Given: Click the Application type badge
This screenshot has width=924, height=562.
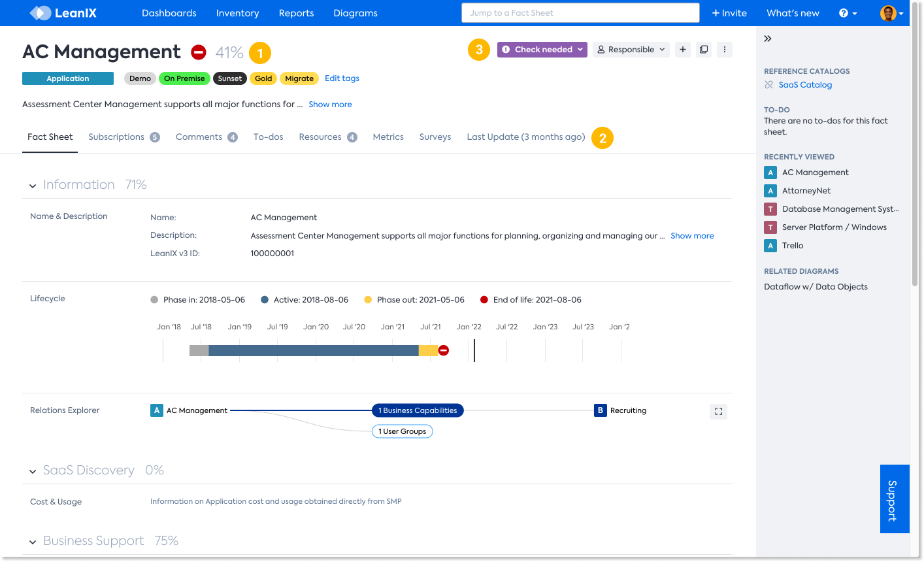Looking at the screenshot, I should [x=68, y=78].
